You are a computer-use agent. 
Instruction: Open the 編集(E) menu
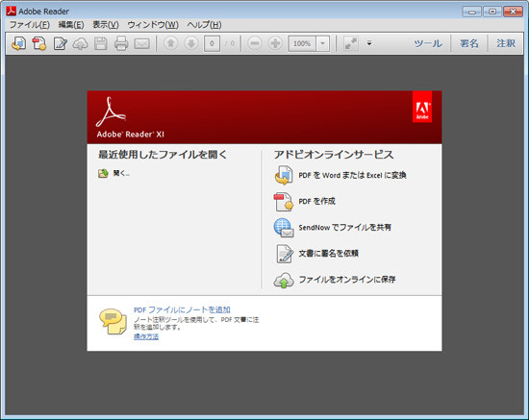pyautogui.click(x=71, y=25)
